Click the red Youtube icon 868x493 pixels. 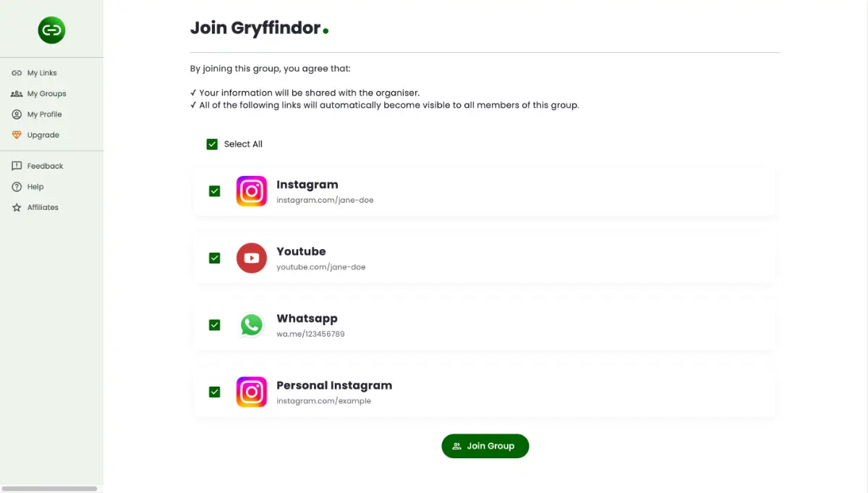pyautogui.click(x=252, y=258)
